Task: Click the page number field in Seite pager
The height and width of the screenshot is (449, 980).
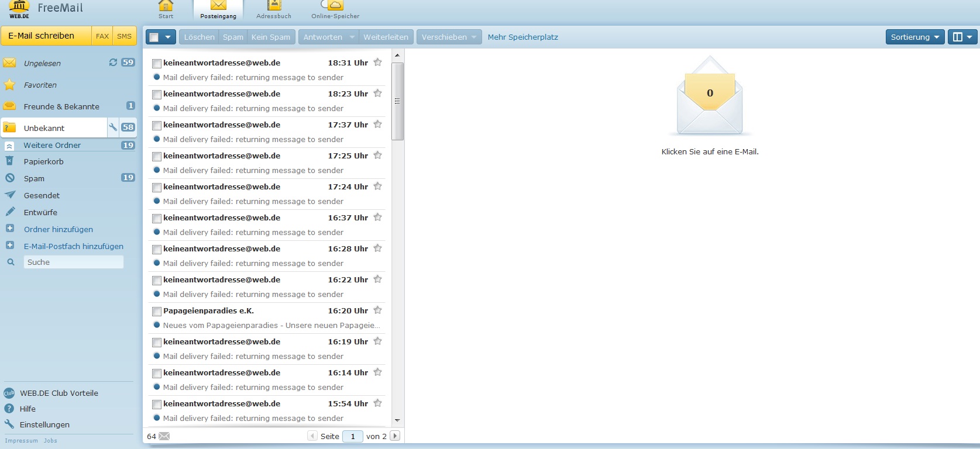Action: [353, 436]
